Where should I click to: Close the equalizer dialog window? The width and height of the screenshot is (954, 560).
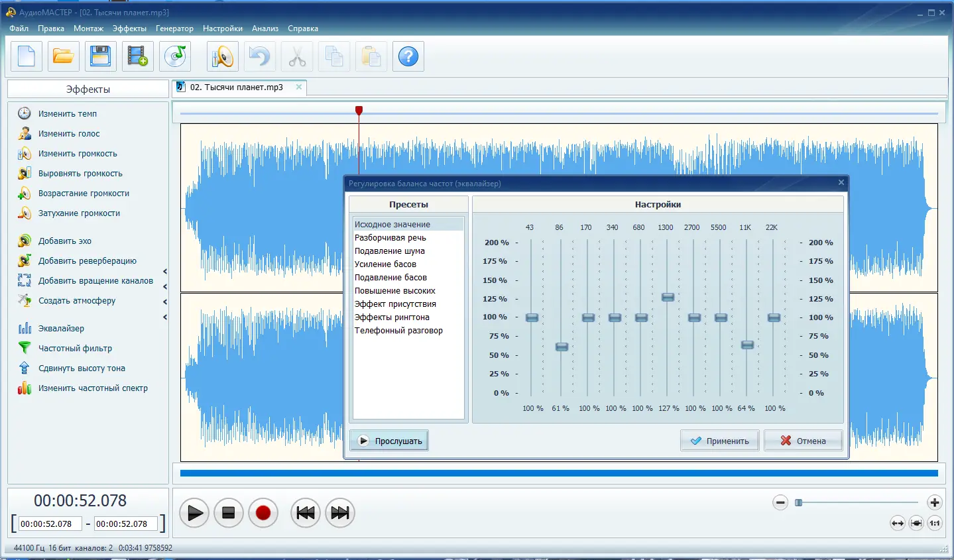[x=841, y=182]
